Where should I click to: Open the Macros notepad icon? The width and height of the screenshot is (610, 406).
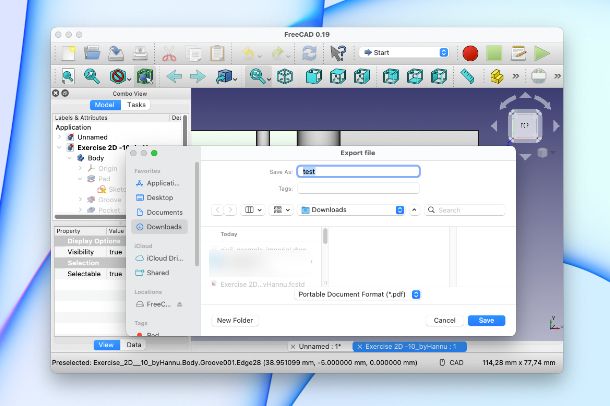(518, 53)
